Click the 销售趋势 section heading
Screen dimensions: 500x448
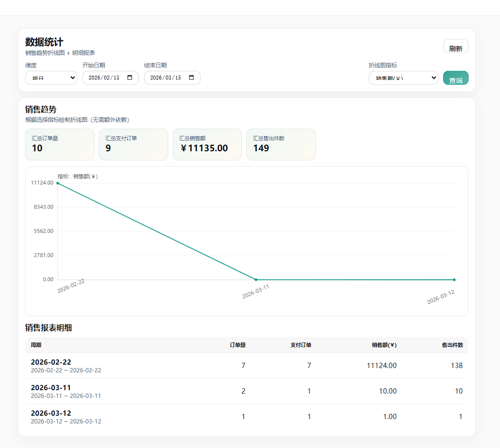click(41, 109)
